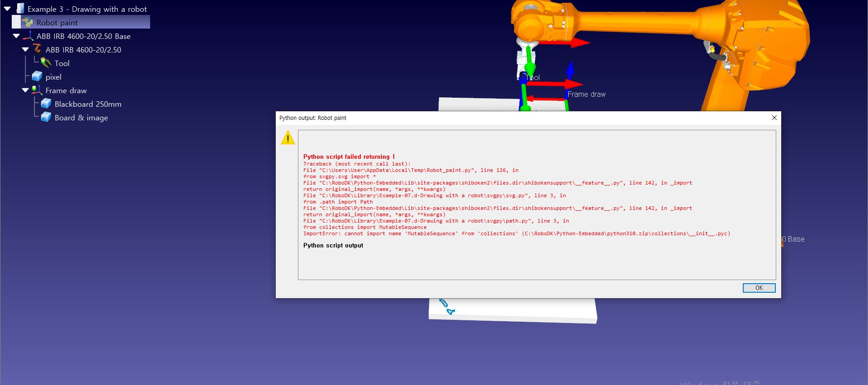Click the ABB IRB Base frame icon
Image resolution: width=868 pixels, height=385 pixels.
[x=28, y=36]
